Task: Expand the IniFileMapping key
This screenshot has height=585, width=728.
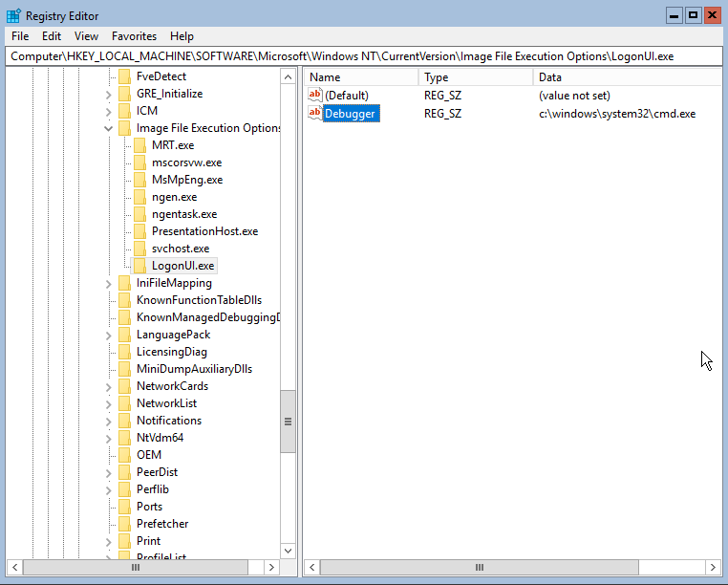Action: [109, 284]
